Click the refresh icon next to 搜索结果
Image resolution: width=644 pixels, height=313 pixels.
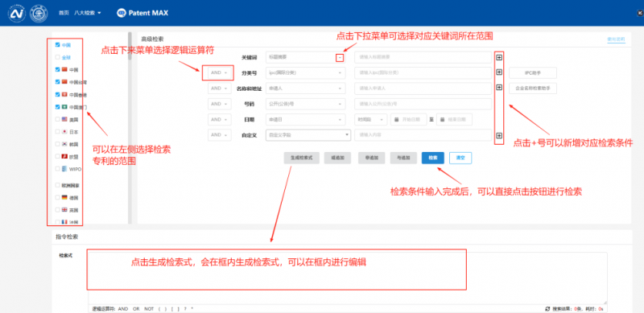(547, 308)
